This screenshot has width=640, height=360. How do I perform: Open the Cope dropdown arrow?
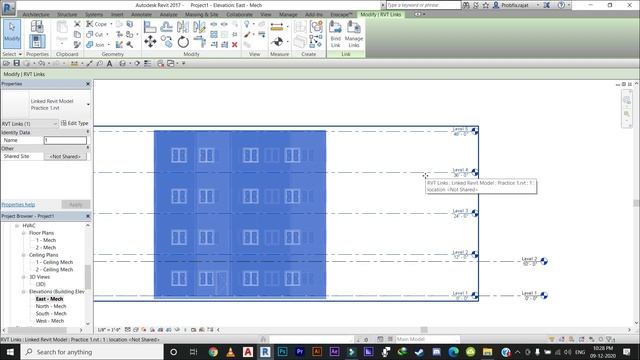[x=111, y=24]
